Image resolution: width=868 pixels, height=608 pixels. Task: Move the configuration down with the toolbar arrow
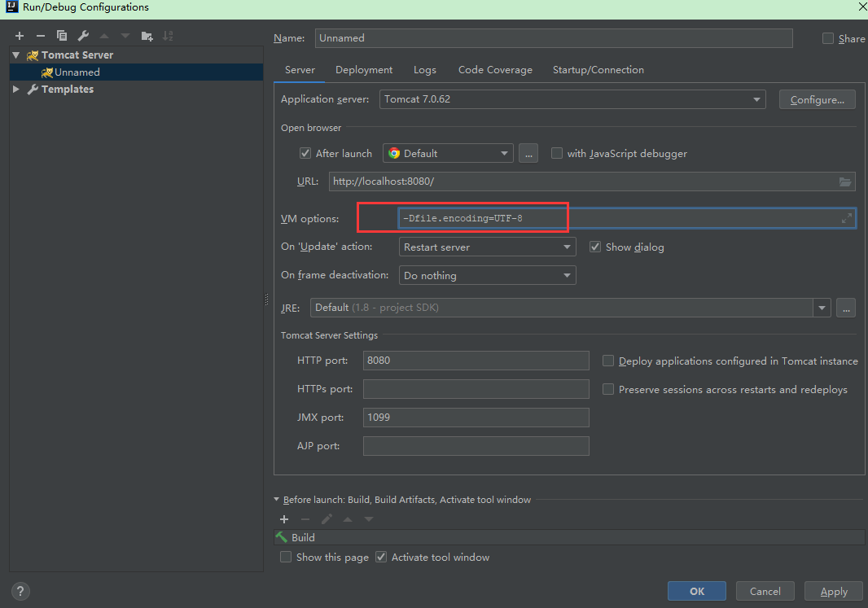click(x=125, y=36)
